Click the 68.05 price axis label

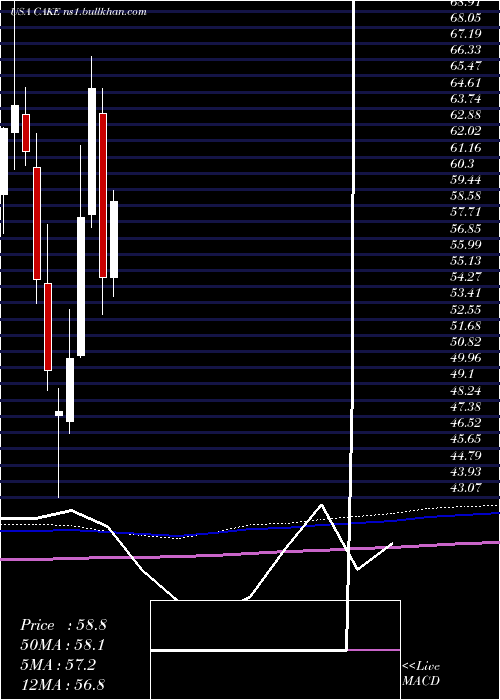pos(466,17)
